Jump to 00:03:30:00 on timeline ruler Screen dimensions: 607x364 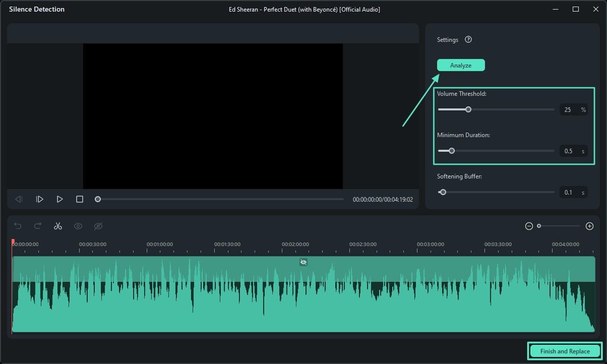498,244
